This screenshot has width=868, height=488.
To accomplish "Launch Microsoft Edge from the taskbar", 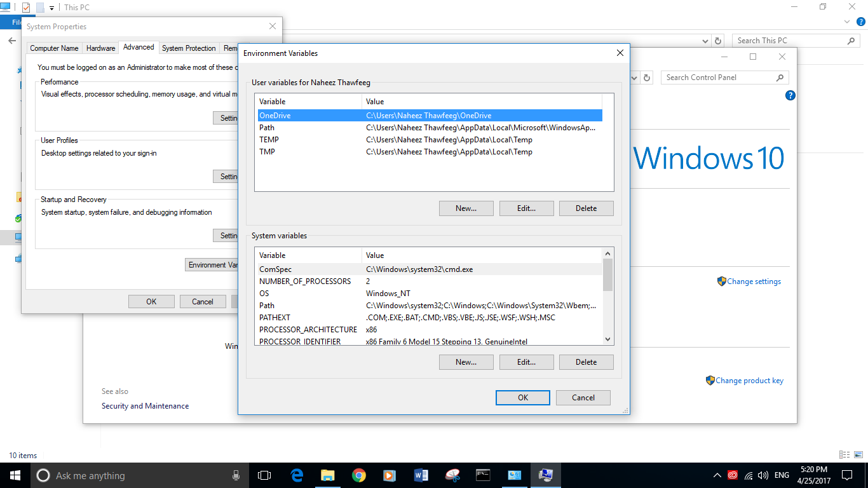I will click(x=297, y=475).
